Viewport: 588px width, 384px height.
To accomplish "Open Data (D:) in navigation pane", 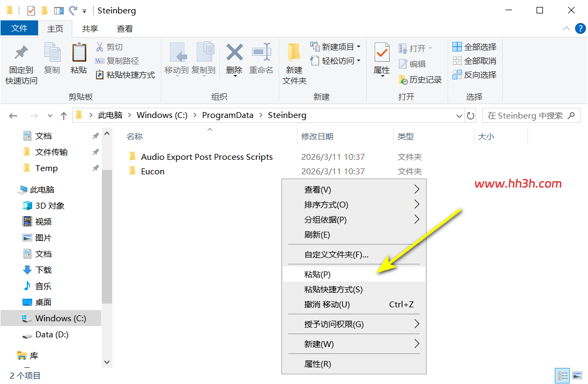I will [x=51, y=335].
